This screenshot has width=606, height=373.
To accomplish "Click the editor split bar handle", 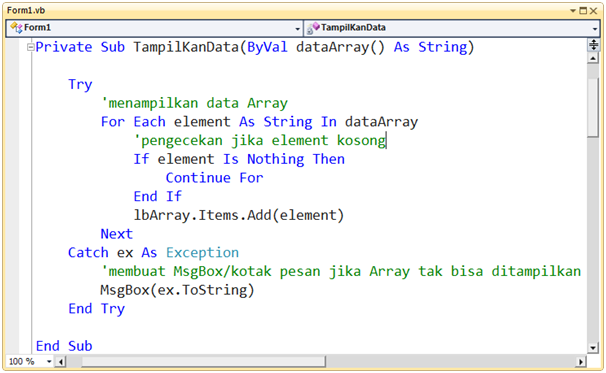I will click(x=593, y=45).
